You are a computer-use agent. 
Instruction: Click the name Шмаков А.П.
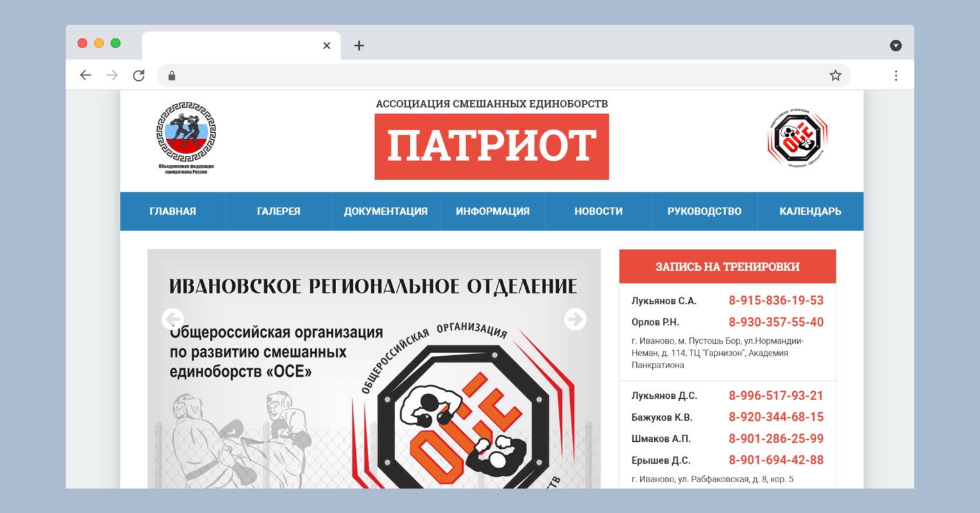(661, 439)
